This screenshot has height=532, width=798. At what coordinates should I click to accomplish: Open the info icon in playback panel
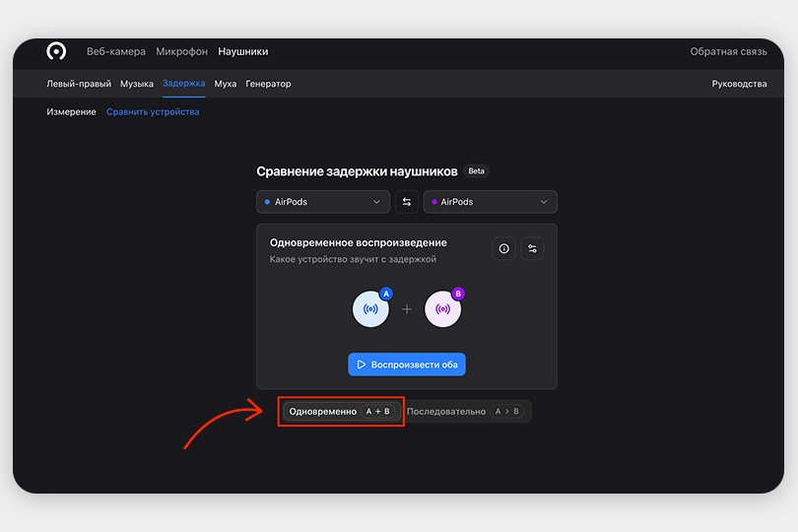point(504,249)
